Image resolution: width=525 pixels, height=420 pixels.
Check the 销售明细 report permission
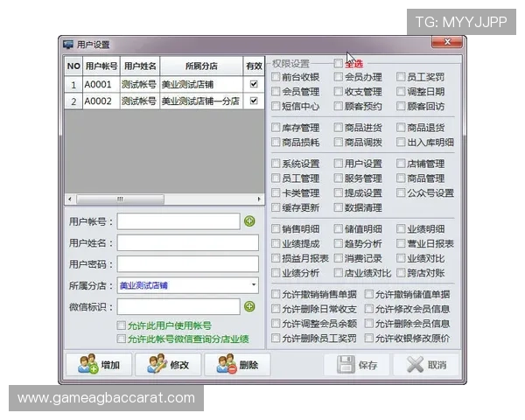276,228
